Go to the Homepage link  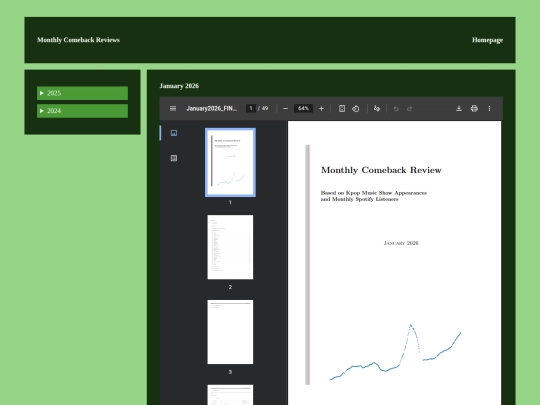(487, 40)
